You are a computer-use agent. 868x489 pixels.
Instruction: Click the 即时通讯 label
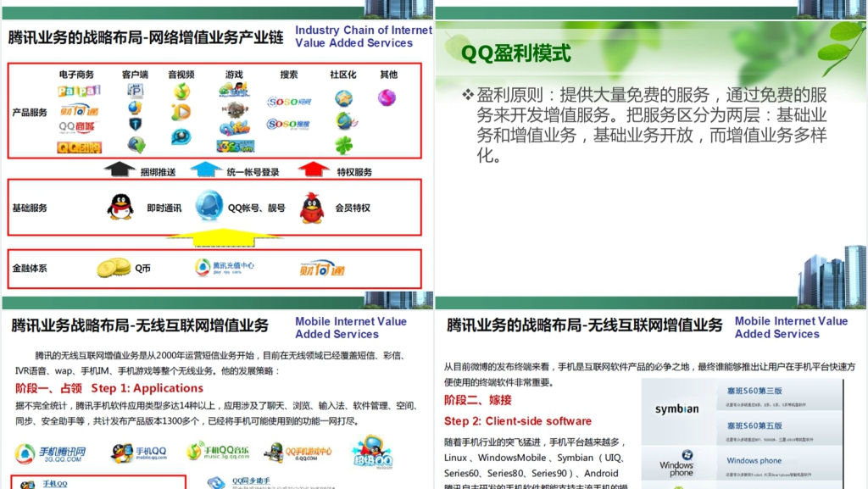pyautogui.click(x=164, y=208)
